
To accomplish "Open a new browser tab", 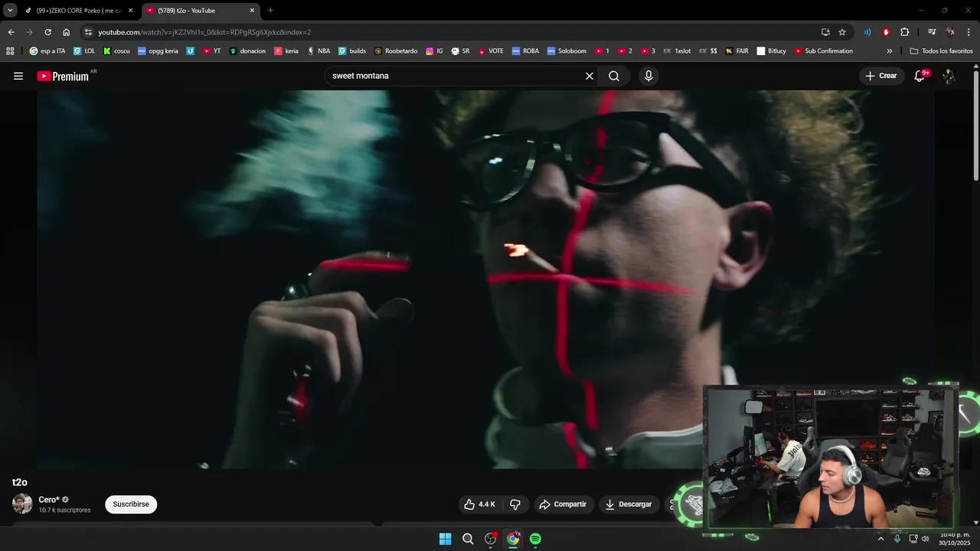I will pos(270,11).
